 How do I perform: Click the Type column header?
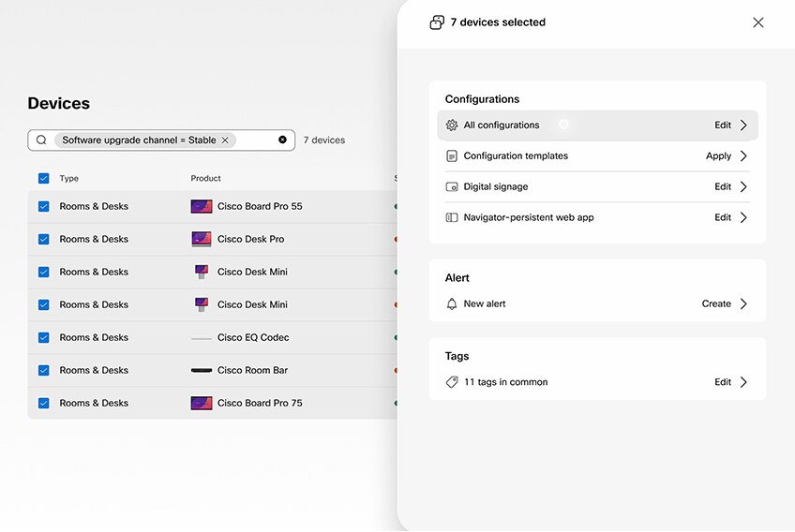[x=69, y=178]
